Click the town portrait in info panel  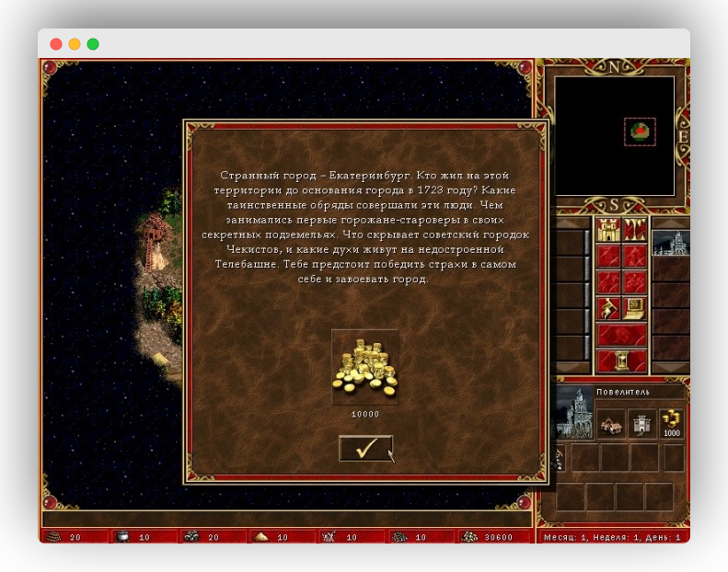point(574,413)
